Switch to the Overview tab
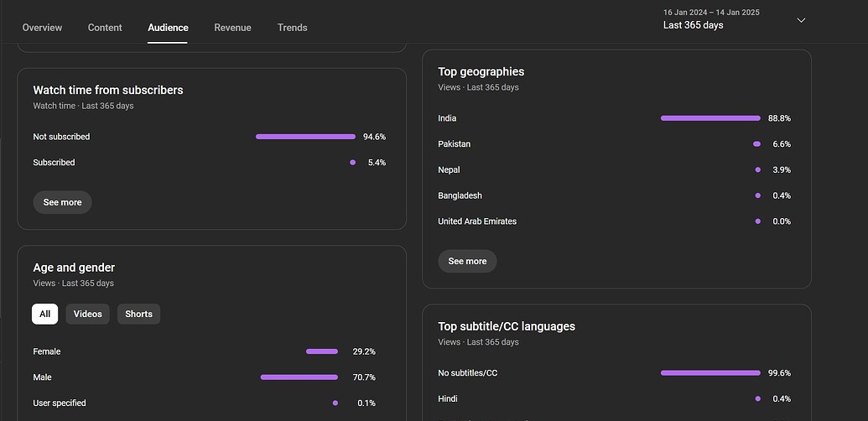Viewport: 868px width, 421px height. [42, 28]
